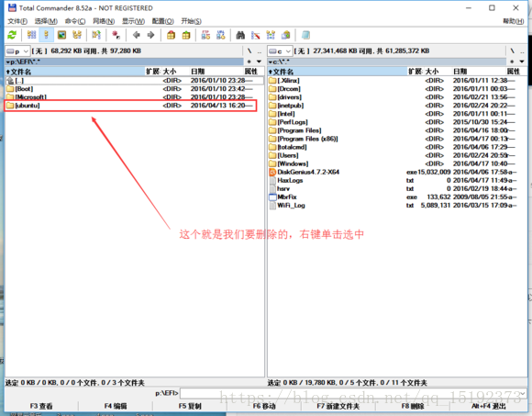Click the green Reread source refresh icon
Viewport: 532px width, 416px height.
tap(12, 35)
